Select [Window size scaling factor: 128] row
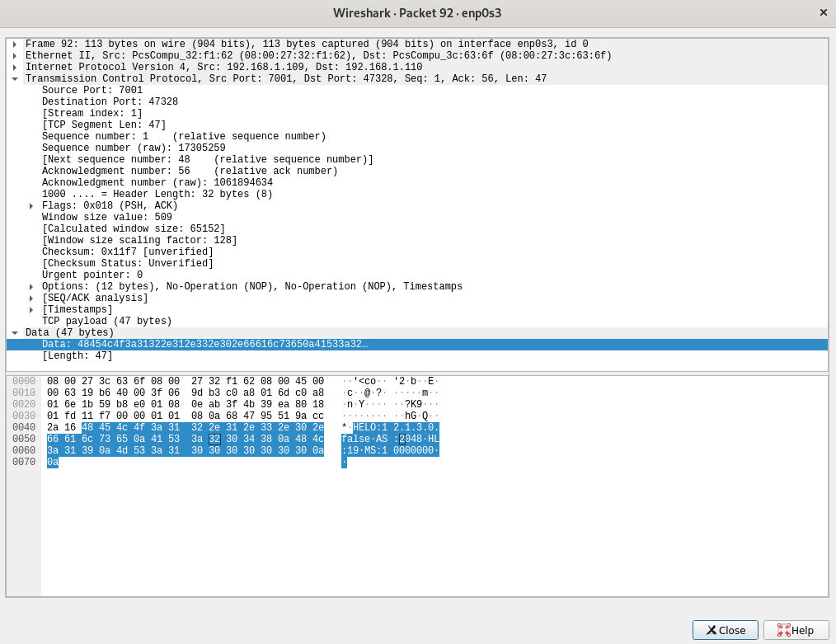Screen dimensions: 836x644 417,241
